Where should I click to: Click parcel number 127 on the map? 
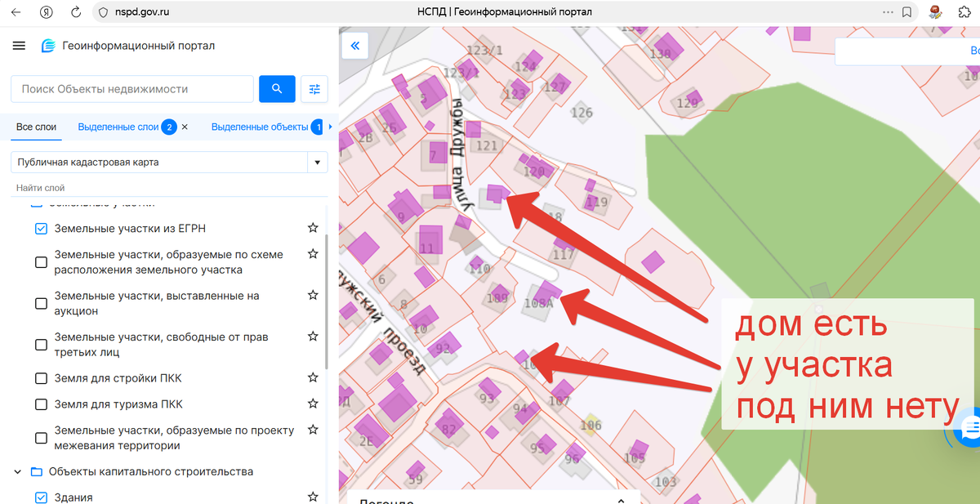(x=555, y=87)
